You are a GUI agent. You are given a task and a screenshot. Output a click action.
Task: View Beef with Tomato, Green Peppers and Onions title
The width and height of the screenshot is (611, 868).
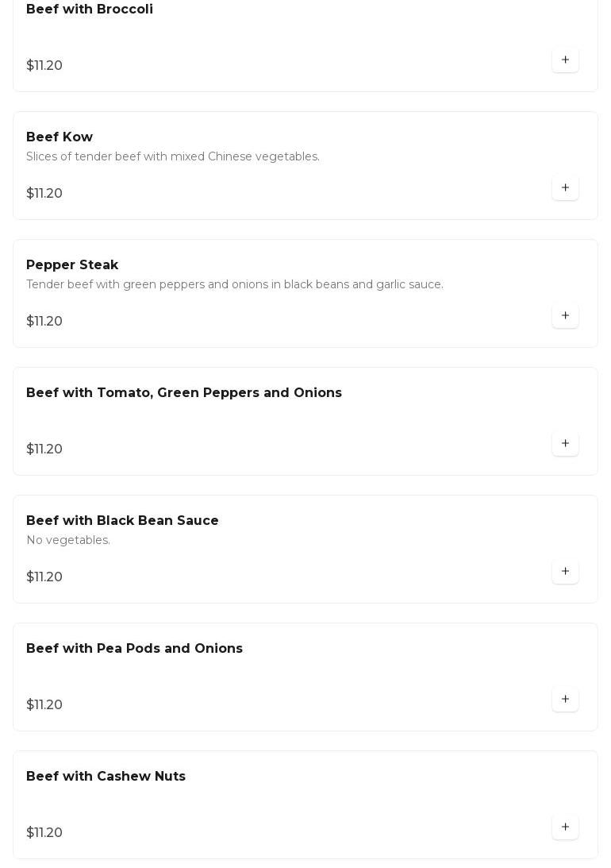184,393
